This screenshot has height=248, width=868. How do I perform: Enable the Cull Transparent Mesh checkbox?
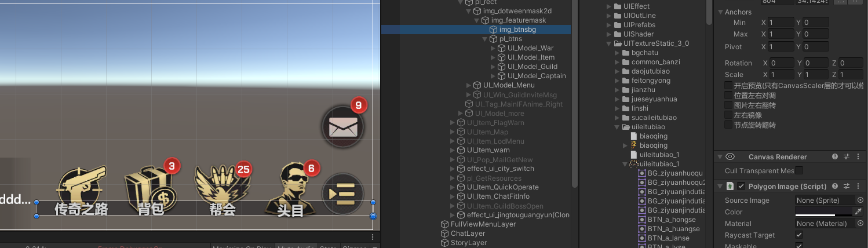point(799,170)
